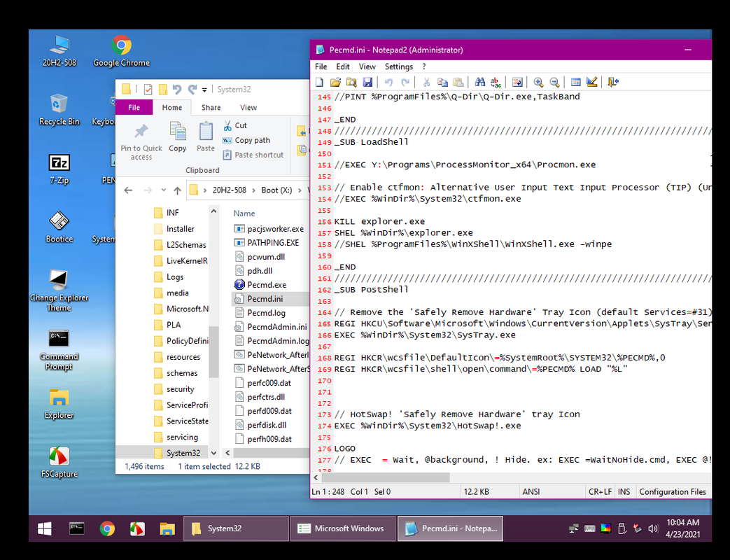
Task: Open the View menu in Notepad2
Action: (x=367, y=66)
